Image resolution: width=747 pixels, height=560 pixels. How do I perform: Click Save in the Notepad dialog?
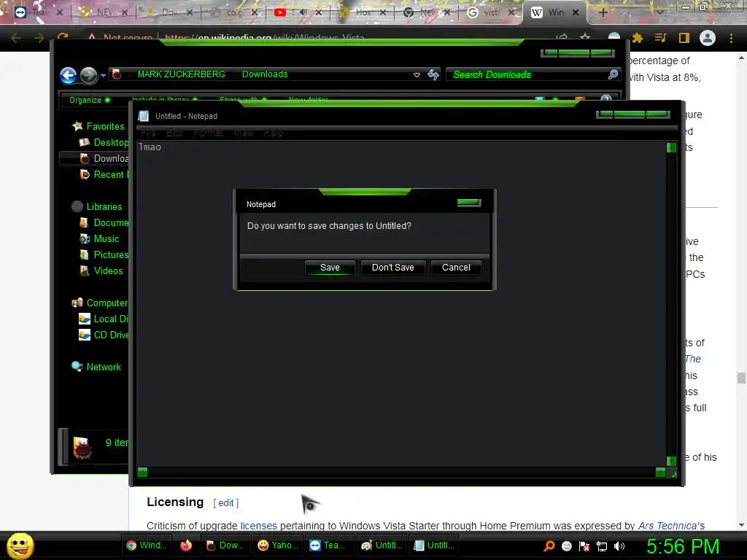[330, 268]
